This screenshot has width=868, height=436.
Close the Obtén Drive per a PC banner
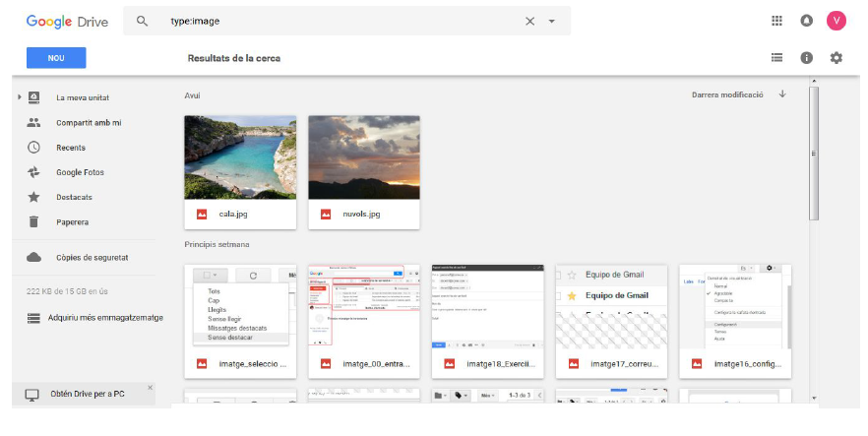point(151,388)
